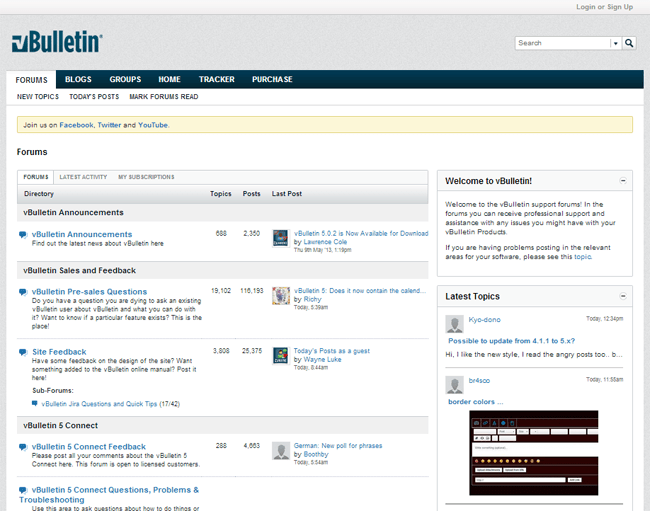The image size is (650, 511).
Task: Follow the 'topic' link in welcome text
Action: 582,257
